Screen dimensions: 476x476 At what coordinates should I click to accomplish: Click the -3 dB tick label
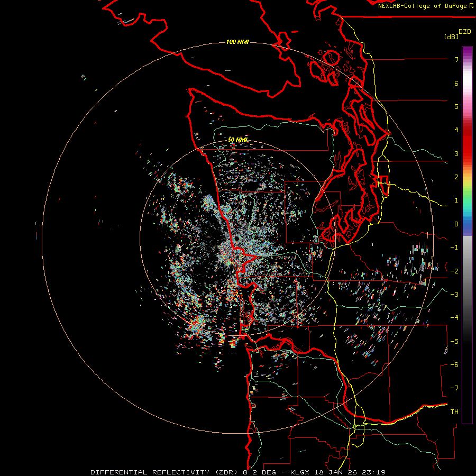coord(454,295)
